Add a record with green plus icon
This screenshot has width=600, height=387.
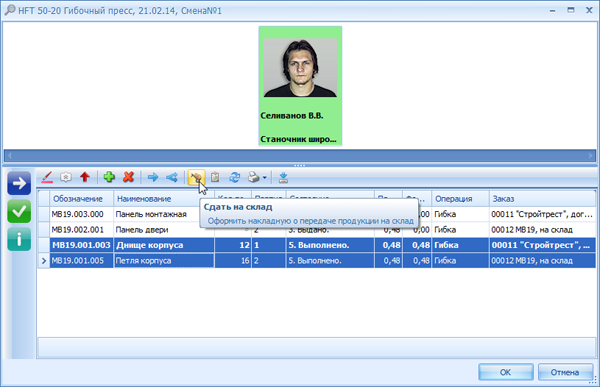[x=109, y=177]
